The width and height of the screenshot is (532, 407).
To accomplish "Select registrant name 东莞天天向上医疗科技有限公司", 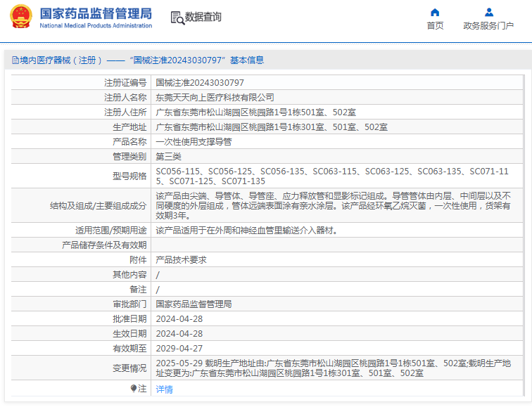I will [215, 98].
